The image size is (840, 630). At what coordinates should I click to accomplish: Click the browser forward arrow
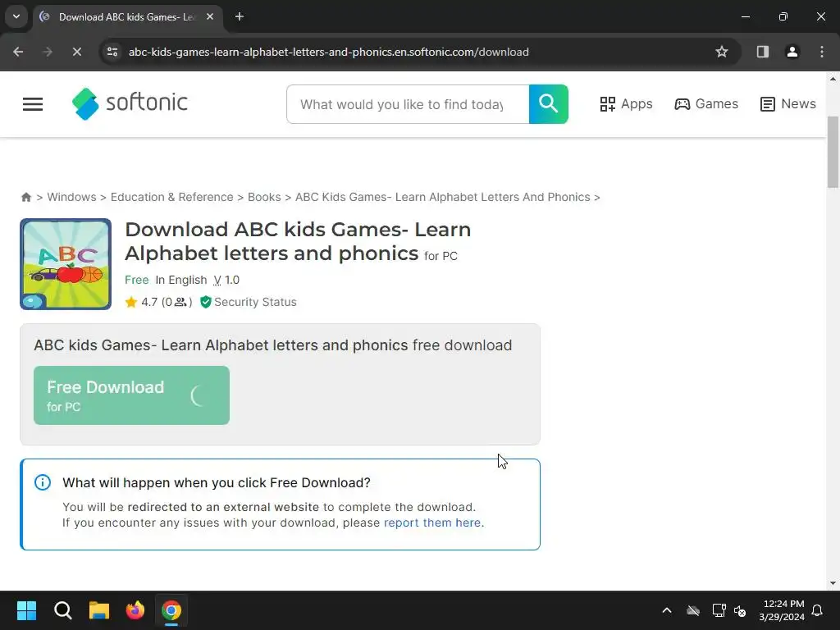(x=48, y=52)
